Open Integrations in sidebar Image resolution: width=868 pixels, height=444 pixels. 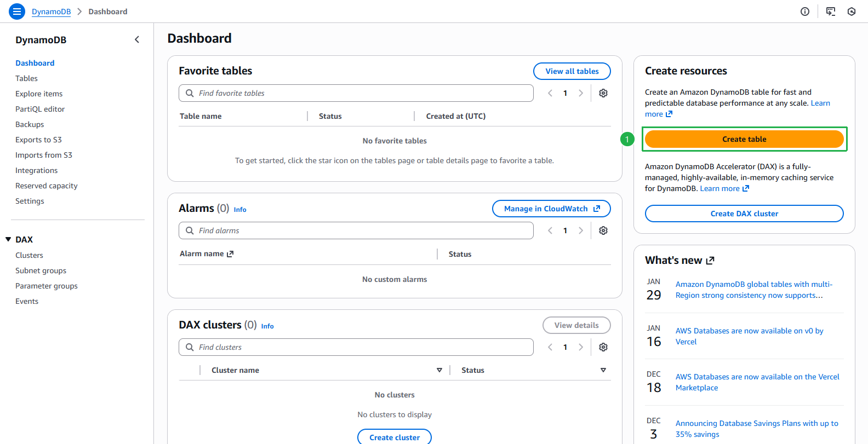[x=36, y=170]
